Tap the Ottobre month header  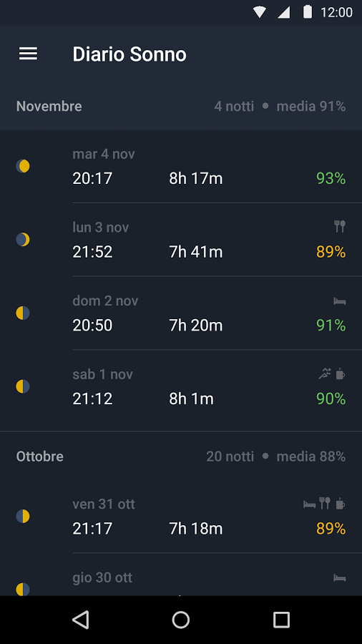pyautogui.click(x=40, y=457)
